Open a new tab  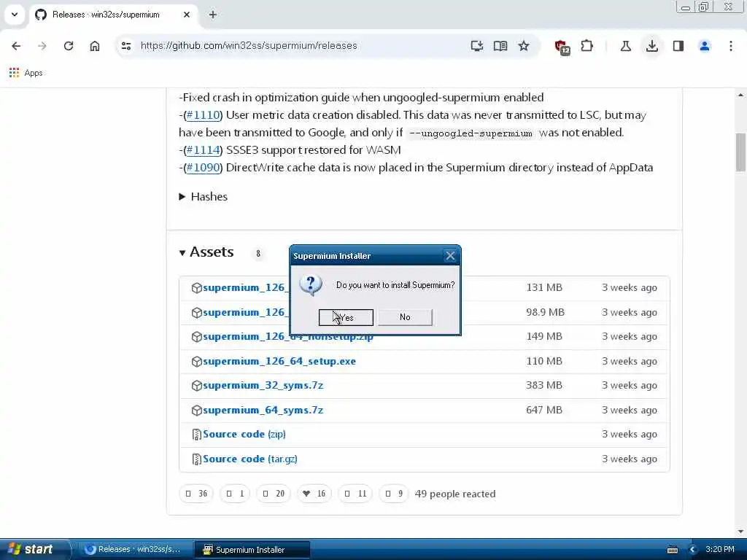tap(213, 15)
